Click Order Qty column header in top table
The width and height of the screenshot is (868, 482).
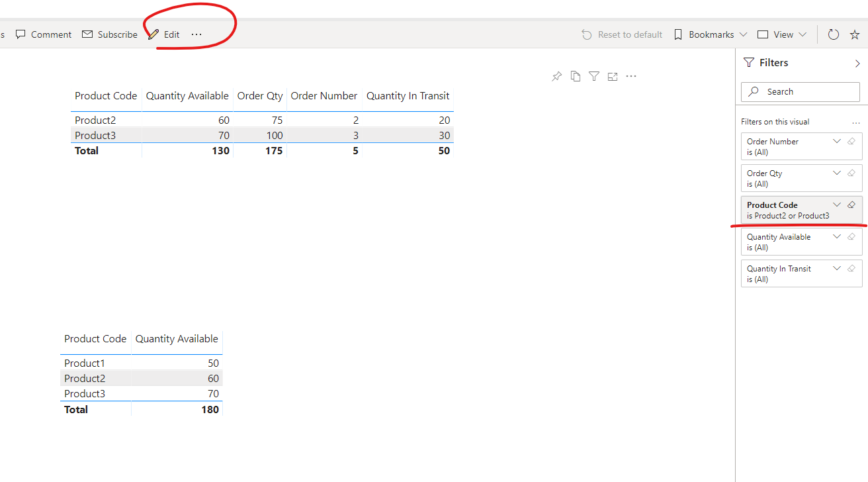click(x=260, y=96)
